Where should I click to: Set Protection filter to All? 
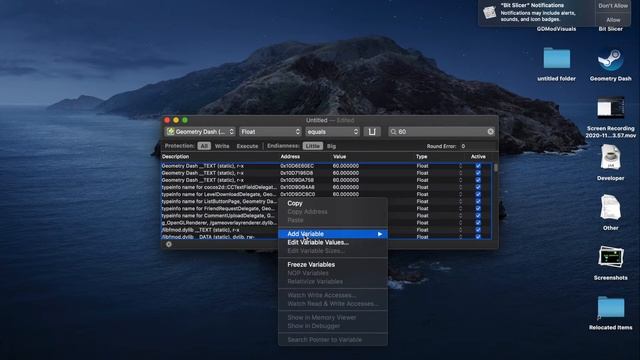(x=204, y=146)
